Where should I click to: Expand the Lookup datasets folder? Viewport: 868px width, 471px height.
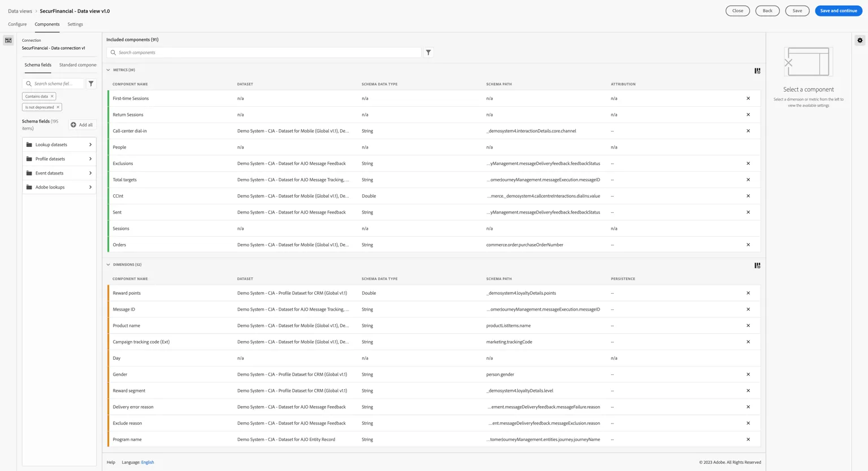click(x=59, y=145)
